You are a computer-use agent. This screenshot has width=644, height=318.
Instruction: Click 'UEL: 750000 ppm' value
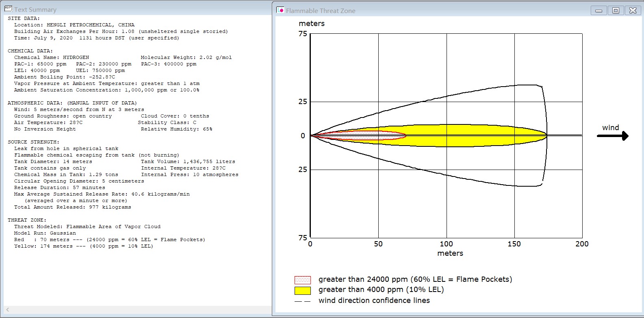100,70
